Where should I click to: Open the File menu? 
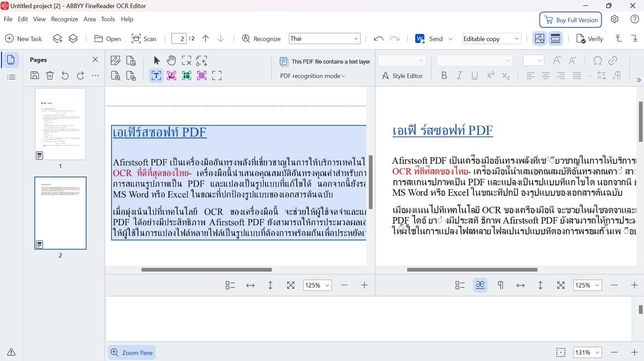(8, 19)
